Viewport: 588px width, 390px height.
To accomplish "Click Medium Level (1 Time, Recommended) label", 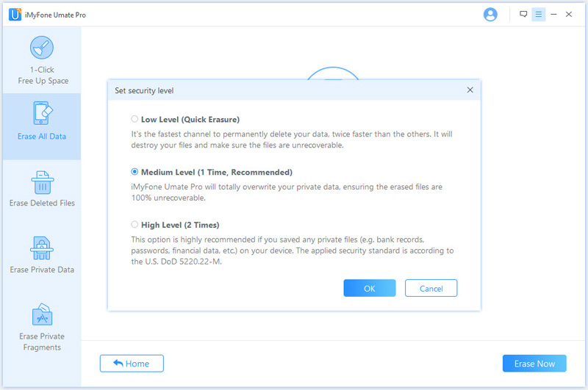I will 217,173.
